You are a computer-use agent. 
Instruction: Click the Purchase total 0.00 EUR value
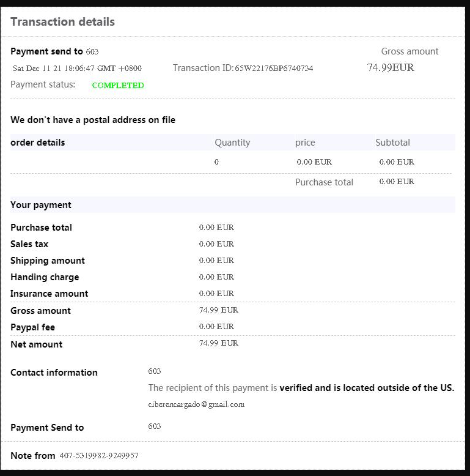[x=216, y=228]
